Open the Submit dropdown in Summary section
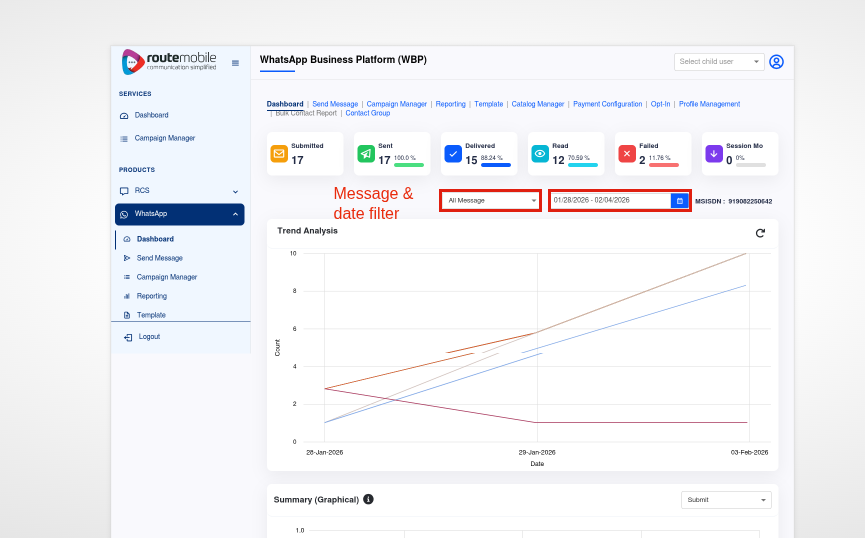The height and width of the screenshot is (538, 865). pos(726,500)
